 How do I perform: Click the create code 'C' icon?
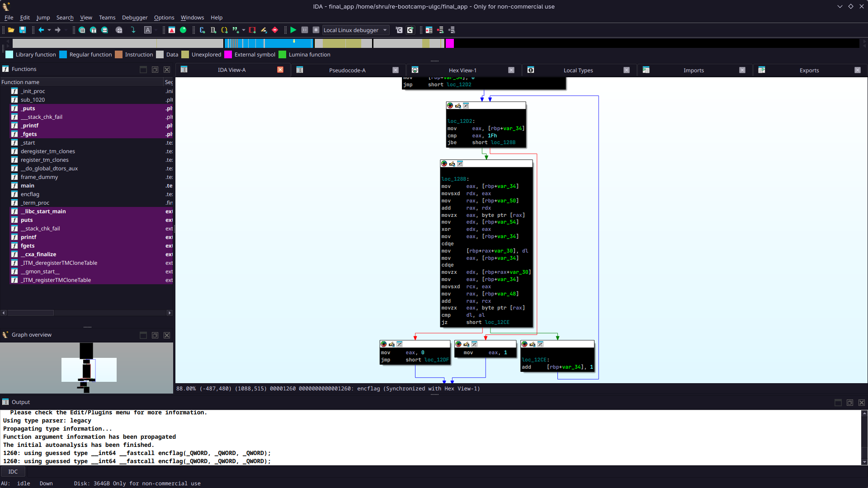pos(202,30)
